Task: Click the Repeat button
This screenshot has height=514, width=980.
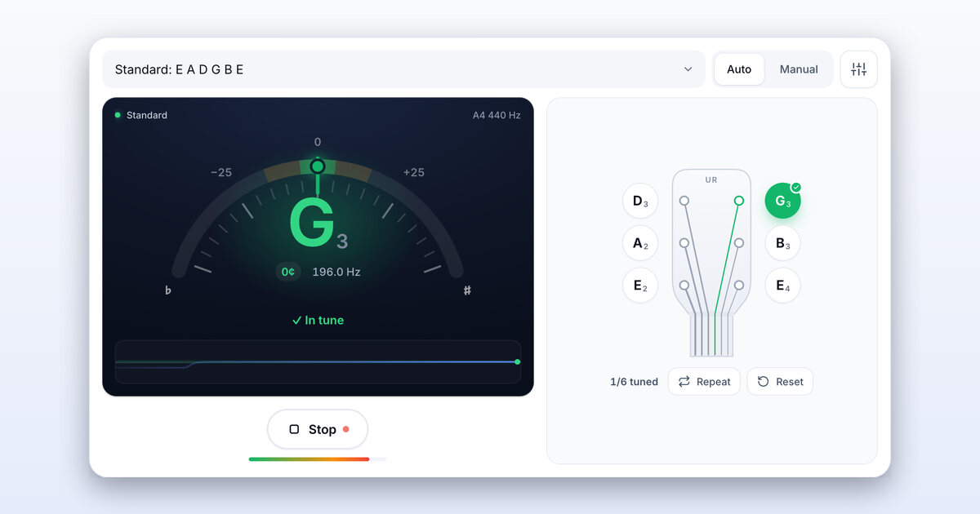Action: [x=704, y=382]
